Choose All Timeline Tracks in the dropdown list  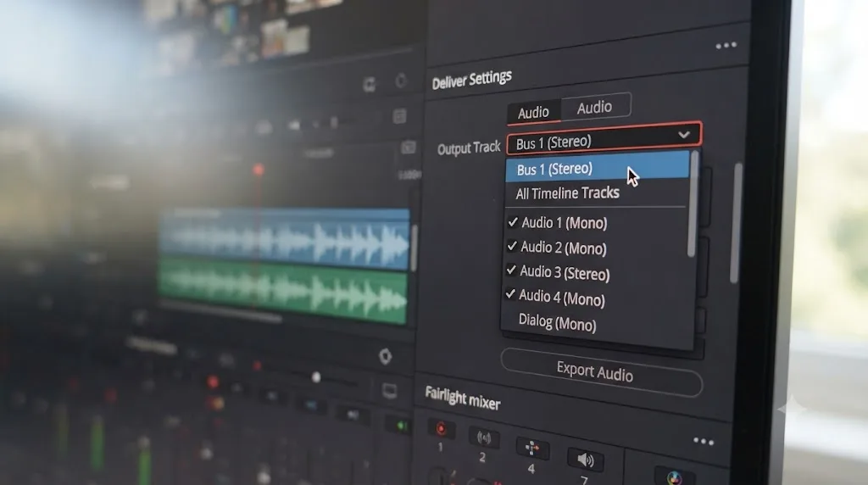pyautogui.click(x=567, y=193)
